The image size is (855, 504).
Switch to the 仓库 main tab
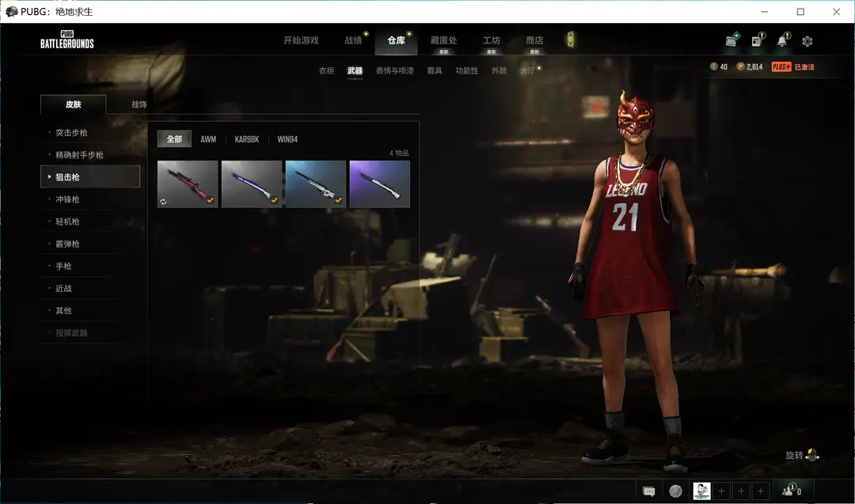(x=397, y=40)
